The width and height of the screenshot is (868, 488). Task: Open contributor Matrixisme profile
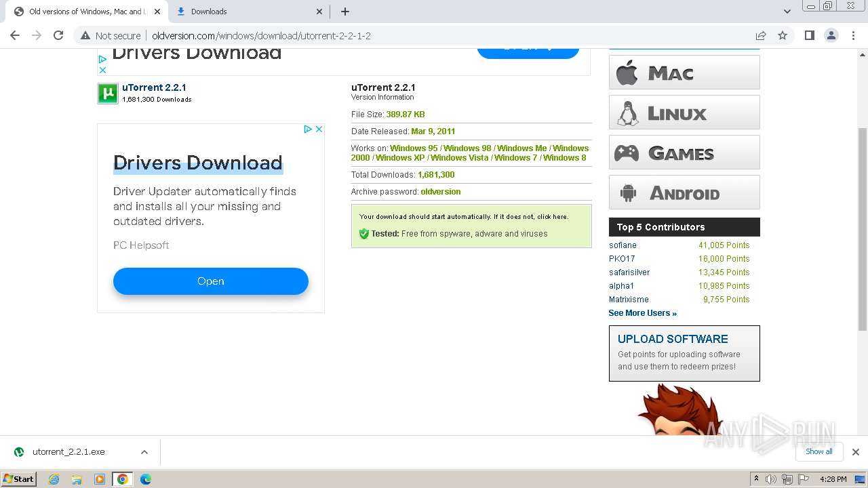click(629, 300)
